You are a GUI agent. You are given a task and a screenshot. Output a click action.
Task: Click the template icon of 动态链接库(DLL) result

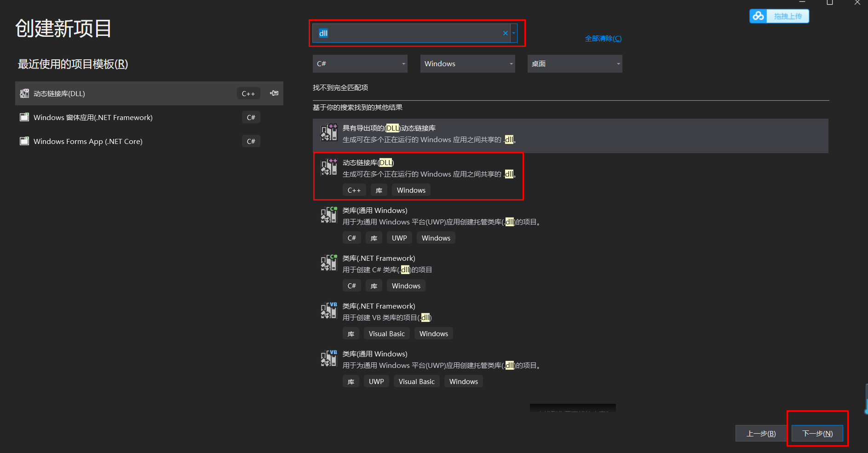[329, 167]
